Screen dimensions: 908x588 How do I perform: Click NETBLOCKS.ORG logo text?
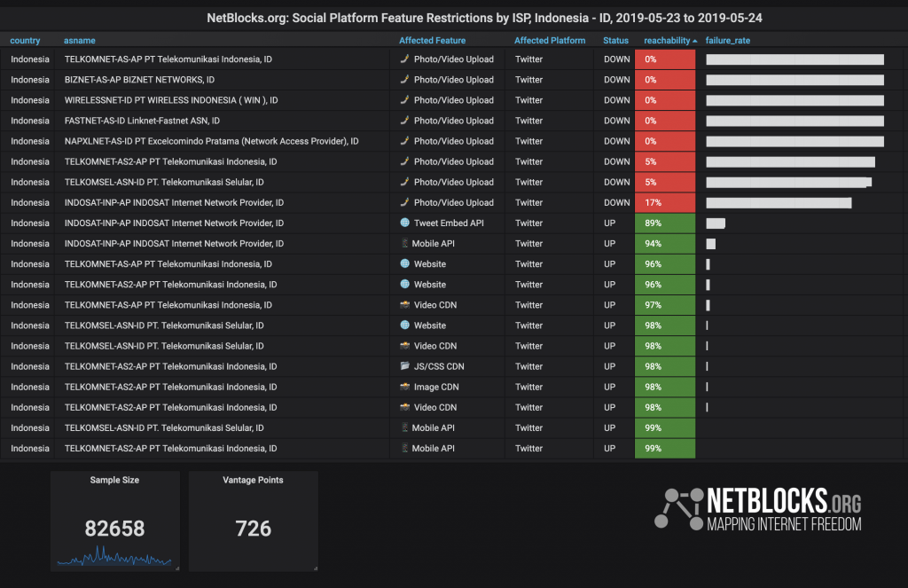pos(784,501)
